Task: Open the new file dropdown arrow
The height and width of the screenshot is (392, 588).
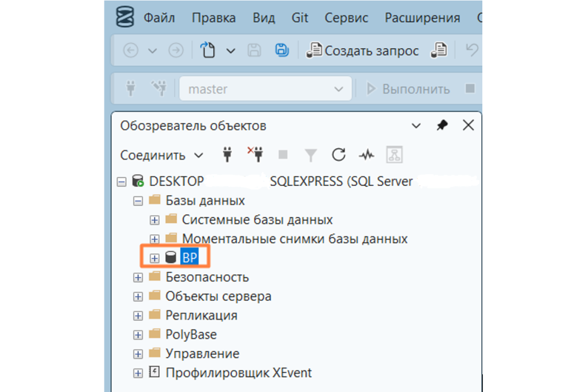Action: coord(231,51)
